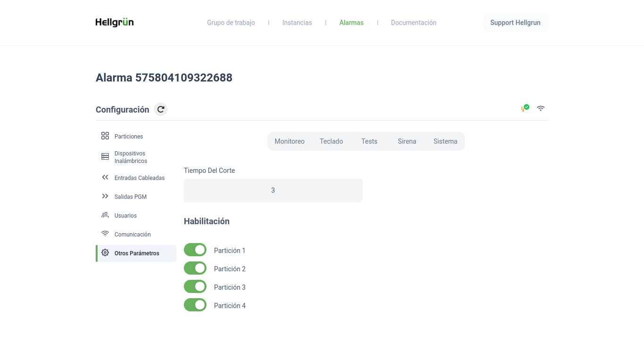Click the Otros Parámetros gear icon
This screenshot has width=644, height=358.
[105, 253]
